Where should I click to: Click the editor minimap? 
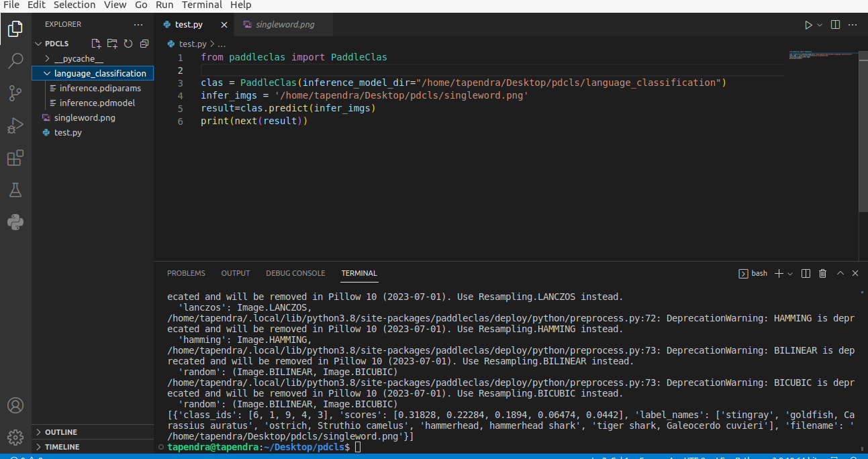(821, 56)
